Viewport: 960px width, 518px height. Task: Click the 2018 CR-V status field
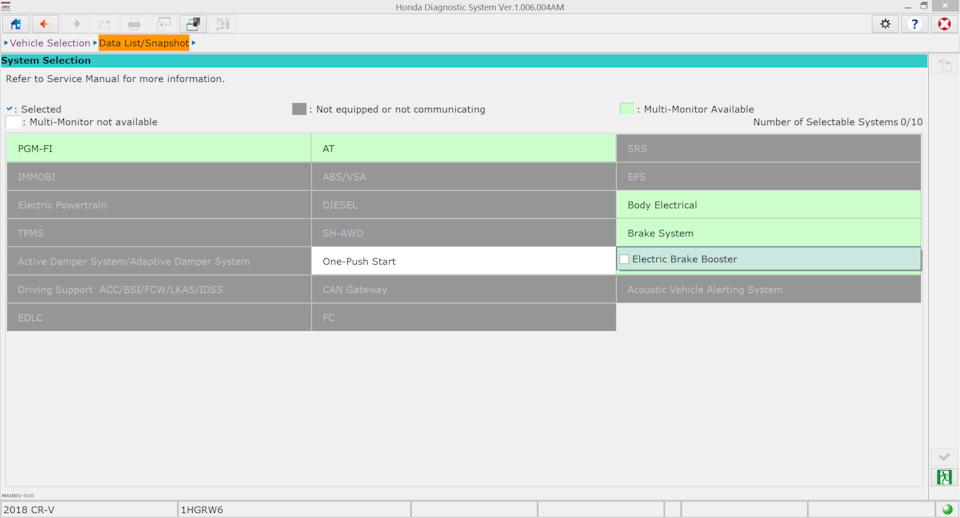click(89, 509)
